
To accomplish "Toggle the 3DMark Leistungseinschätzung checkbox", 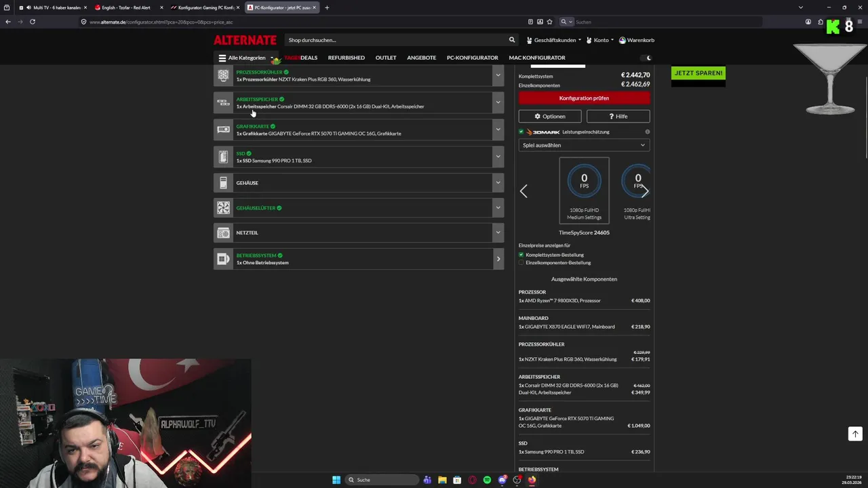I will 521,132.
